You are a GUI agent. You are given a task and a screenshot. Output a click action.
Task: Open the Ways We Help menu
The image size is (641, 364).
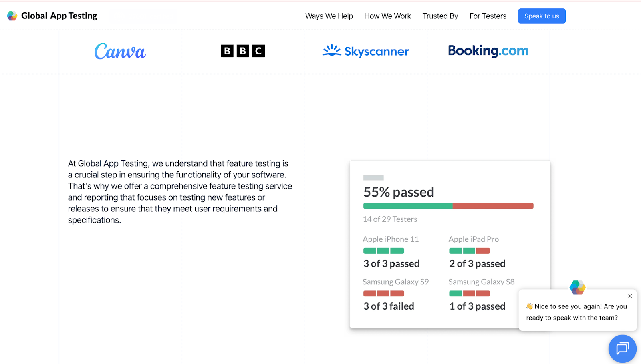(329, 16)
